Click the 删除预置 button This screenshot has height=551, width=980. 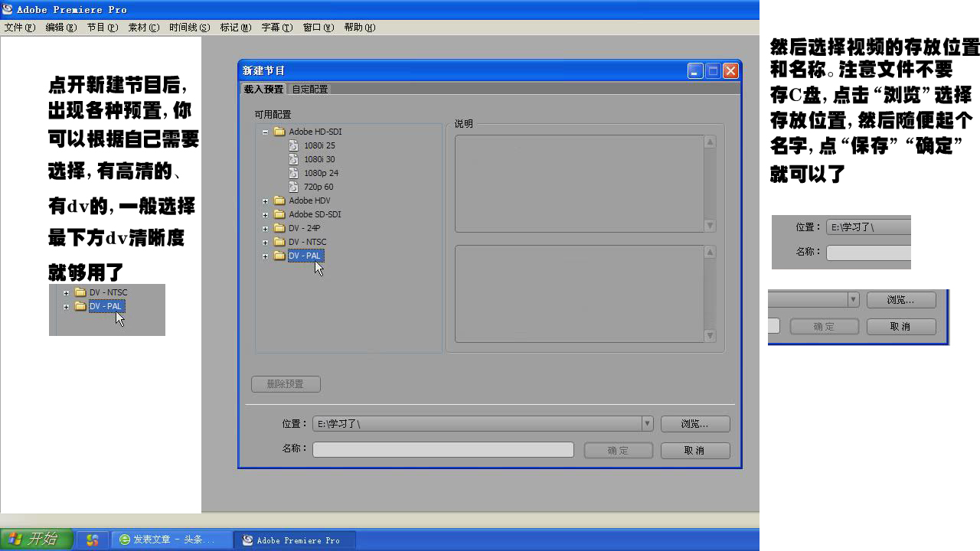point(286,384)
